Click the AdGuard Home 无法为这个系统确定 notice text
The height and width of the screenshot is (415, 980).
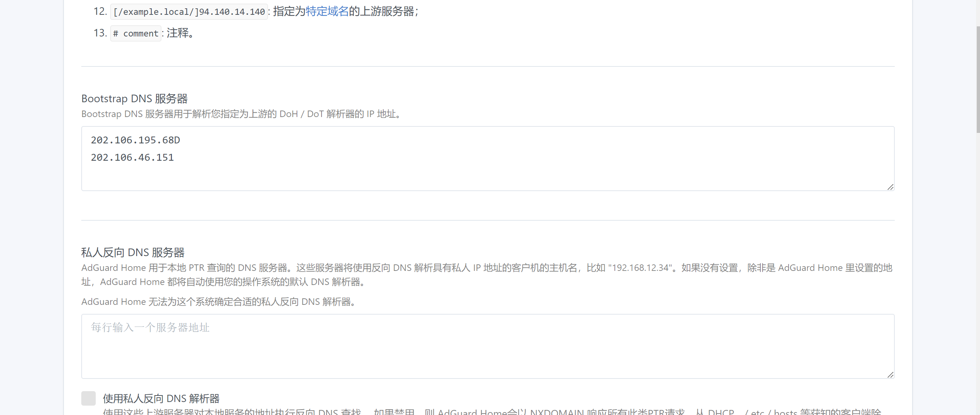(x=219, y=302)
